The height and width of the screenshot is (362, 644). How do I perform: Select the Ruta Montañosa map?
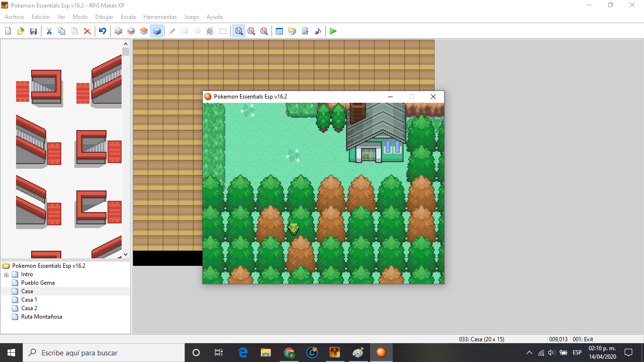point(41,317)
